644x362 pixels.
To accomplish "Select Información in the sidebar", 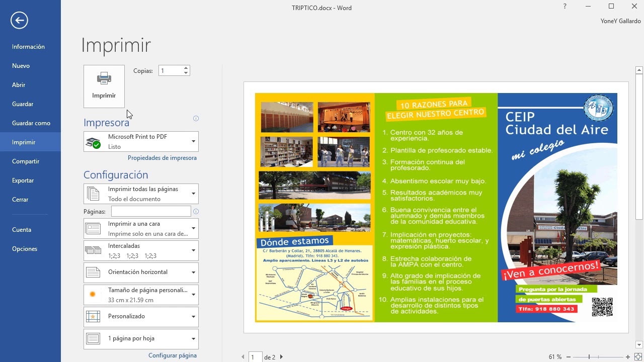I will point(30,47).
